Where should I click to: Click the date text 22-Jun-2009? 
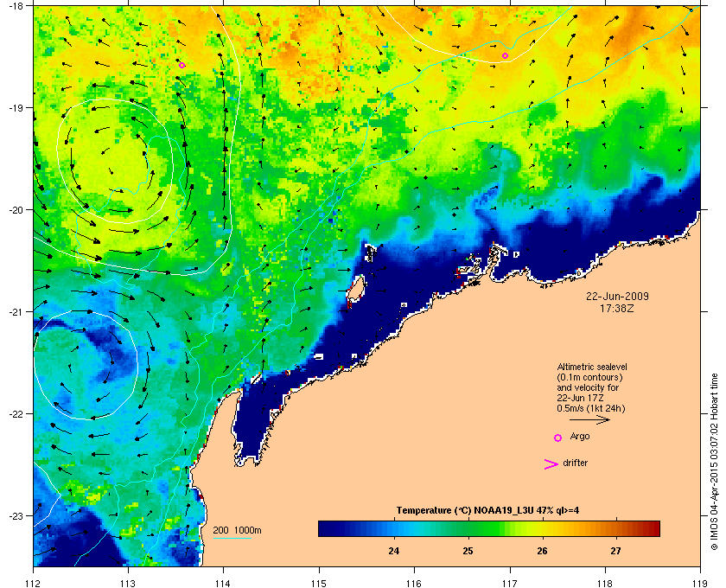pyautogui.click(x=617, y=296)
